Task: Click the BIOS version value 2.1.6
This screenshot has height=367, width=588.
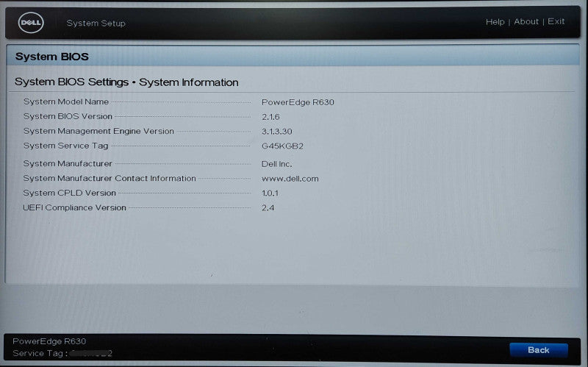Action: [x=270, y=117]
